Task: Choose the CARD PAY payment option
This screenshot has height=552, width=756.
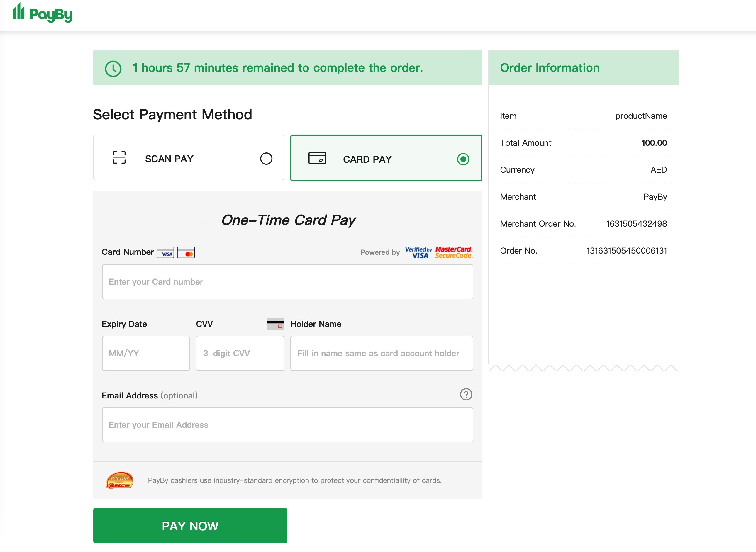Action: (386, 158)
